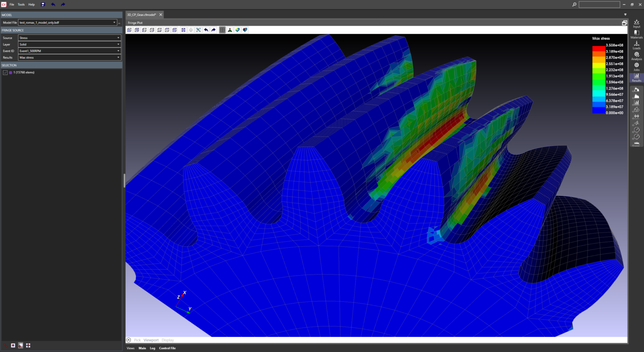Click the first results plot icon with M
This screenshot has width=644, height=352.
pos(637,90)
